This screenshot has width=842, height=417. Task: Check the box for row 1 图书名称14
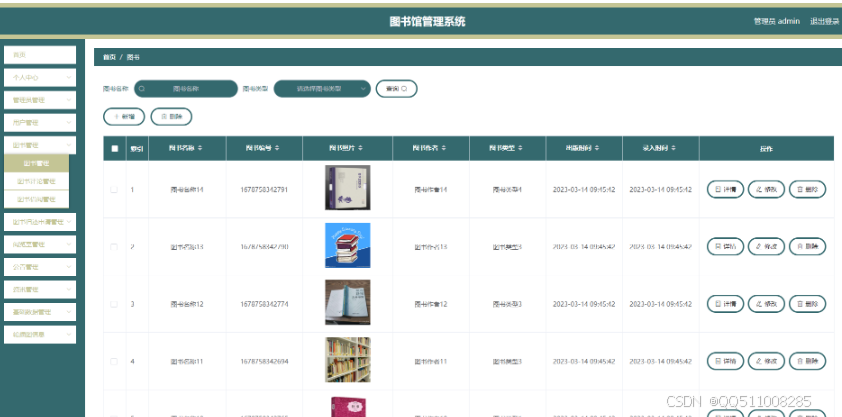click(x=114, y=189)
